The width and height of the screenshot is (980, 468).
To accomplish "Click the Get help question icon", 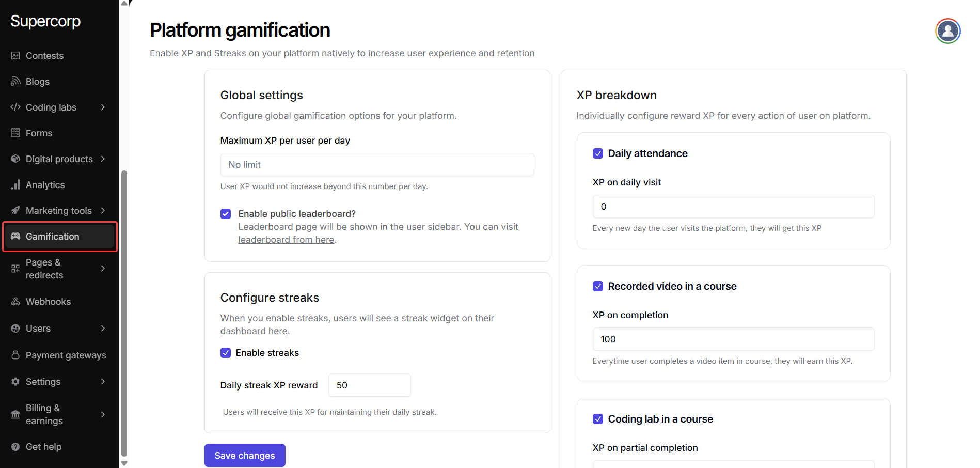I will (15, 447).
